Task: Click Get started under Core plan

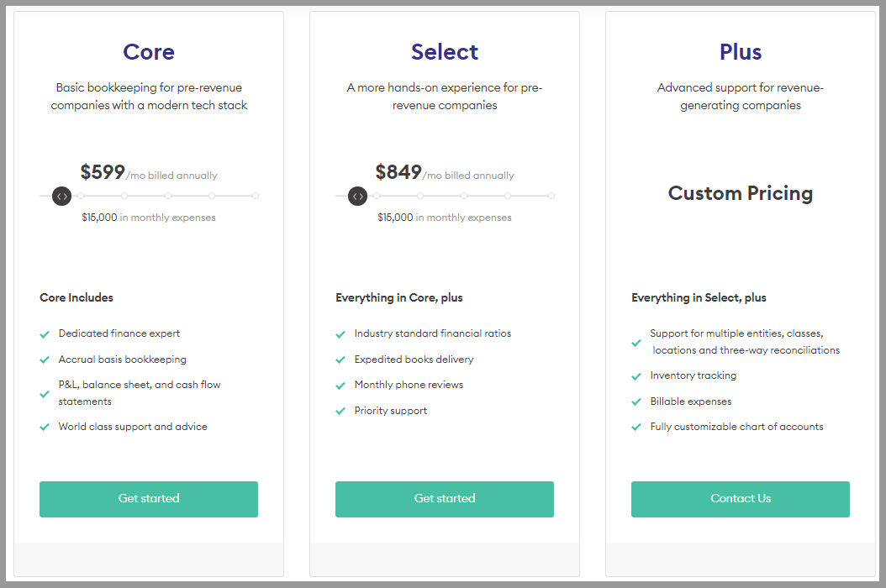Action: [x=149, y=499]
